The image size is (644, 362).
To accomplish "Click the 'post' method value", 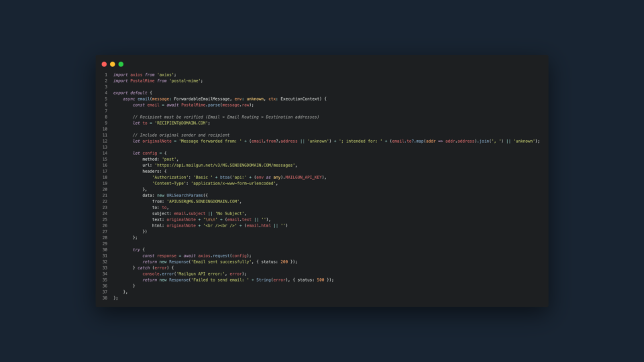I will pyautogui.click(x=169, y=160).
